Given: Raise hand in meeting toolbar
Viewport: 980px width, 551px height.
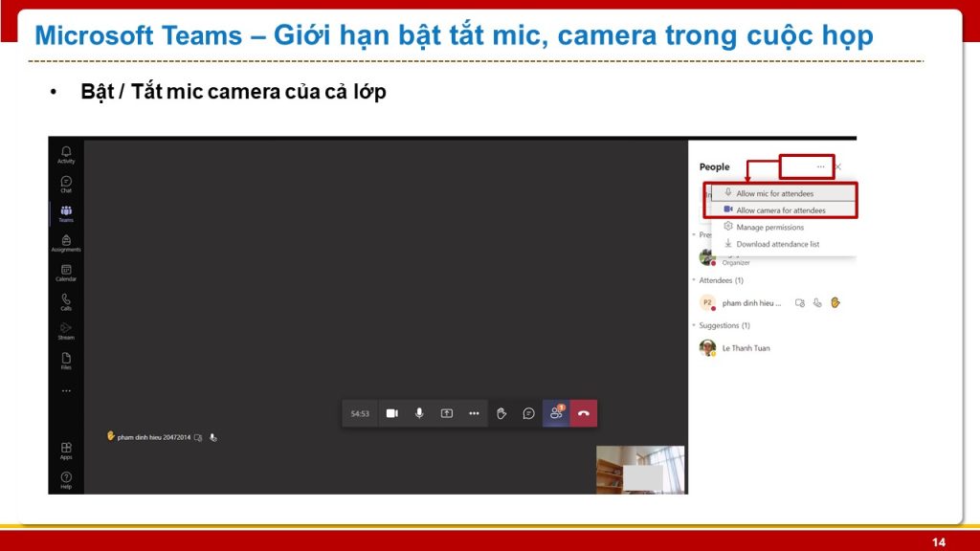Looking at the screenshot, I should 501,413.
